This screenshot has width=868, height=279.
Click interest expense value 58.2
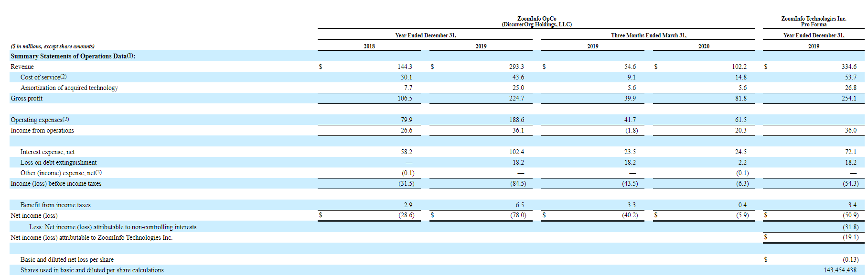pyautogui.click(x=407, y=152)
